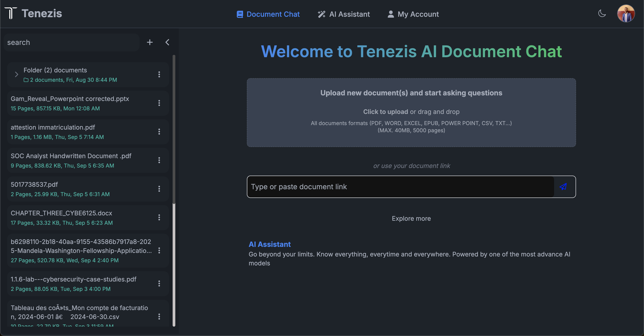Open three-dot menu for attestion immatriculation.pdf
This screenshot has width=644, height=336.
(159, 132)
